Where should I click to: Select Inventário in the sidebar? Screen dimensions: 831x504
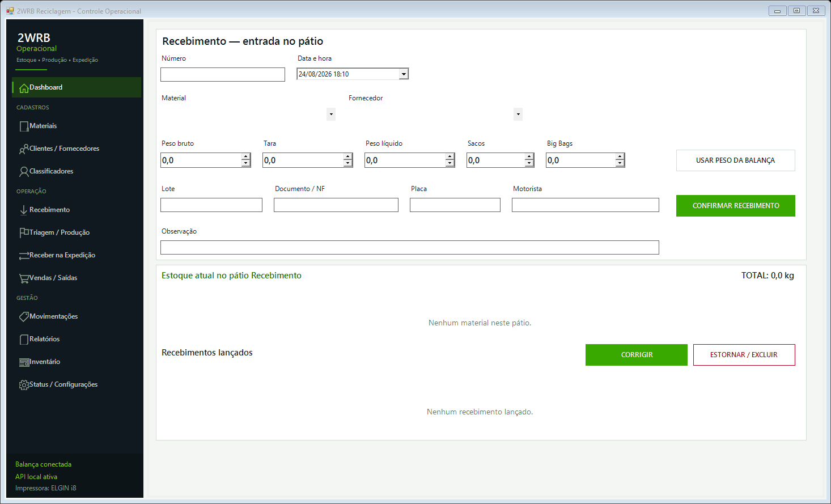[77, 362]
